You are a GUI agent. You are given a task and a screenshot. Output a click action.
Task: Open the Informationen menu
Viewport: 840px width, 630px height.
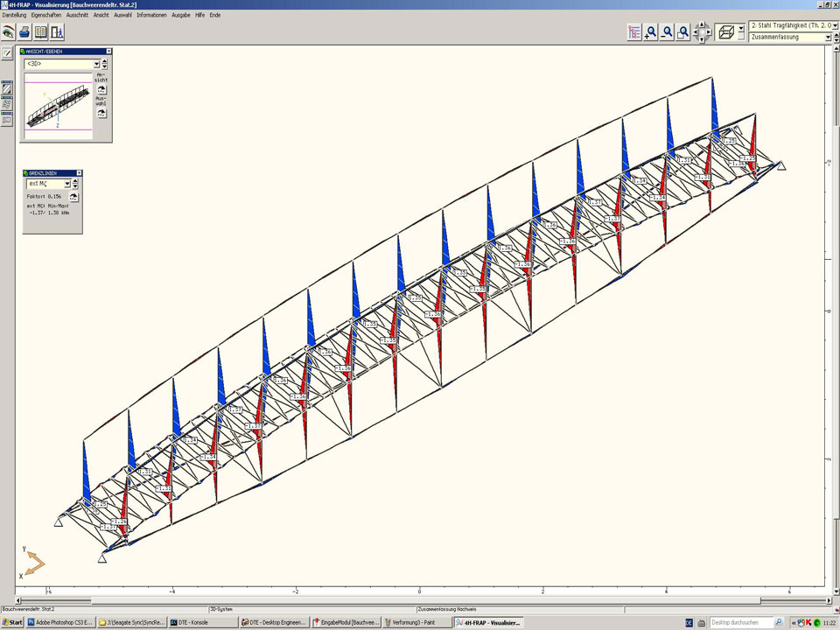click(151, 15)
